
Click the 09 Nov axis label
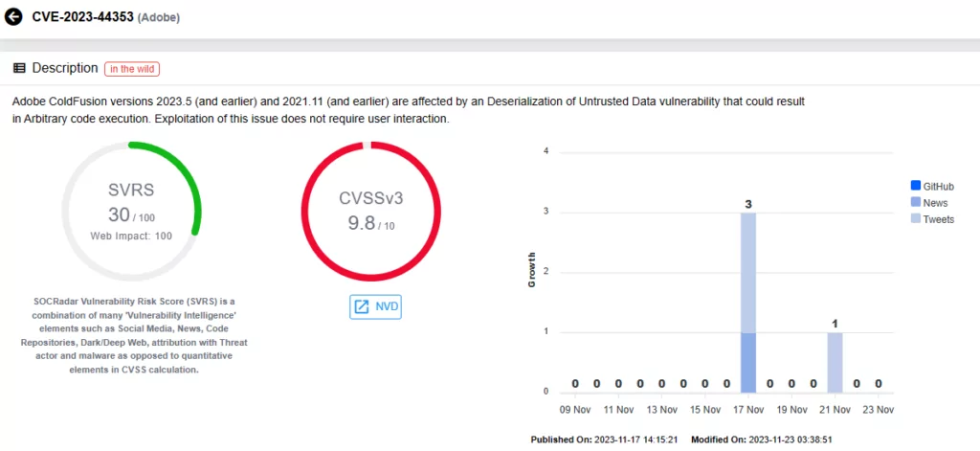[575, 410]
